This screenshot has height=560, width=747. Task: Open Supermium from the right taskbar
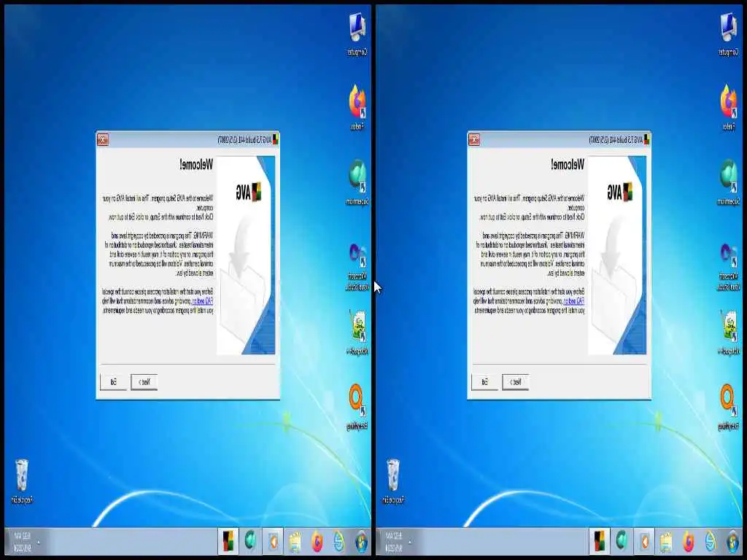pos(622,542)
